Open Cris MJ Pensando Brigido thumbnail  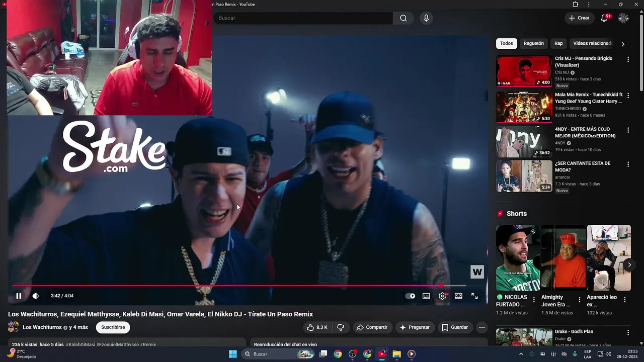524,71
